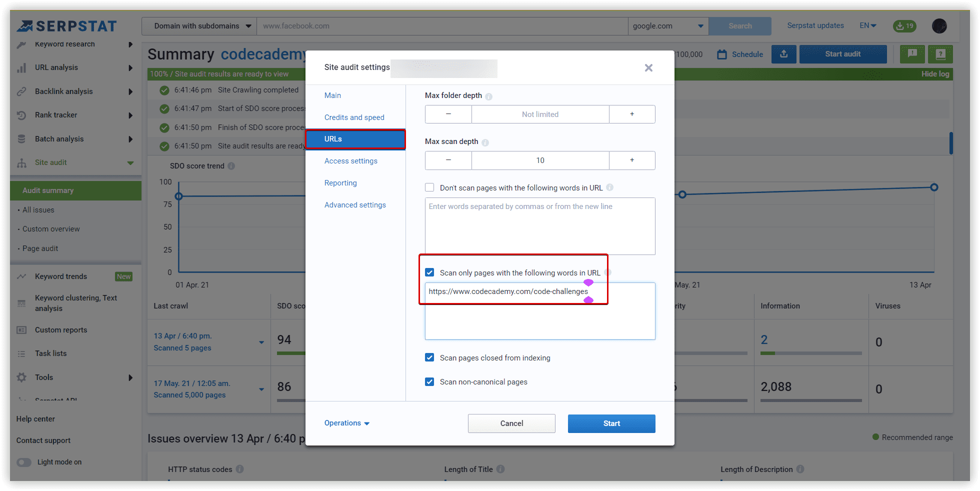Open the Domain with subdomains dropdown
980x491 pixels.
pyautogui.click(x=199, y=26)
